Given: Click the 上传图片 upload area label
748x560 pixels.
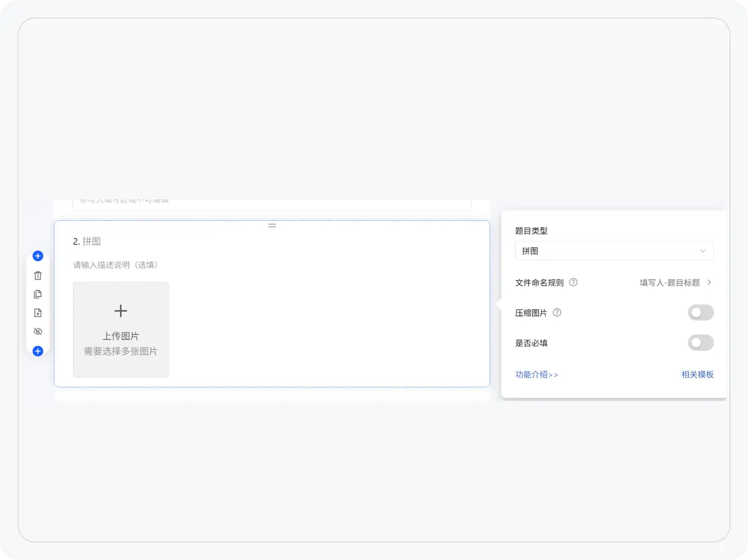Looking at the screenshot, I should point(120,336).
